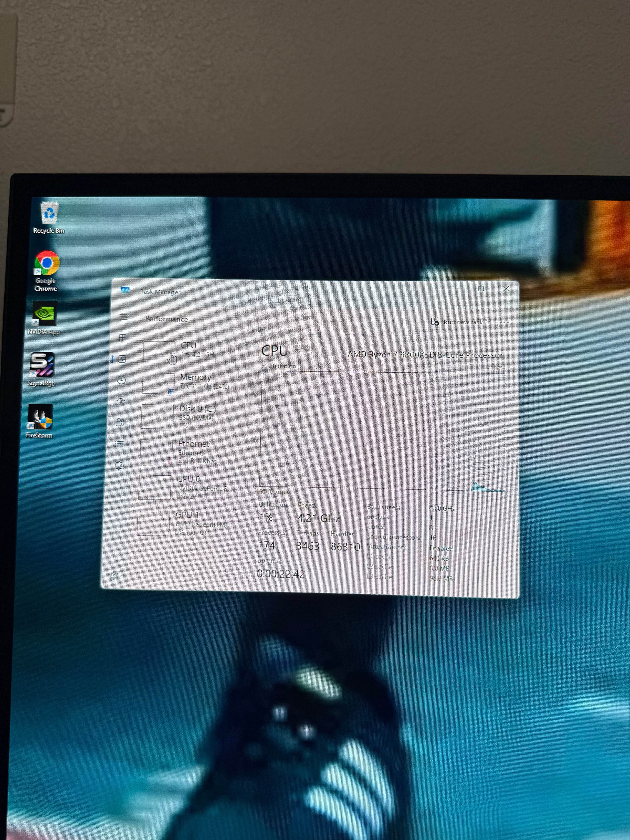Click the CPU utilization graph
The height and width of the screenshot is (840, 630).
point(382,431)
